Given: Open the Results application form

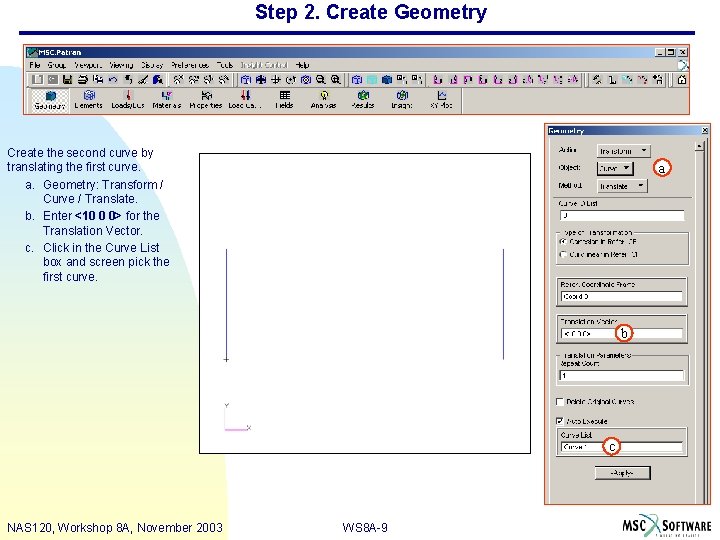Looking at the screenshot, I should tap(363, 100).
